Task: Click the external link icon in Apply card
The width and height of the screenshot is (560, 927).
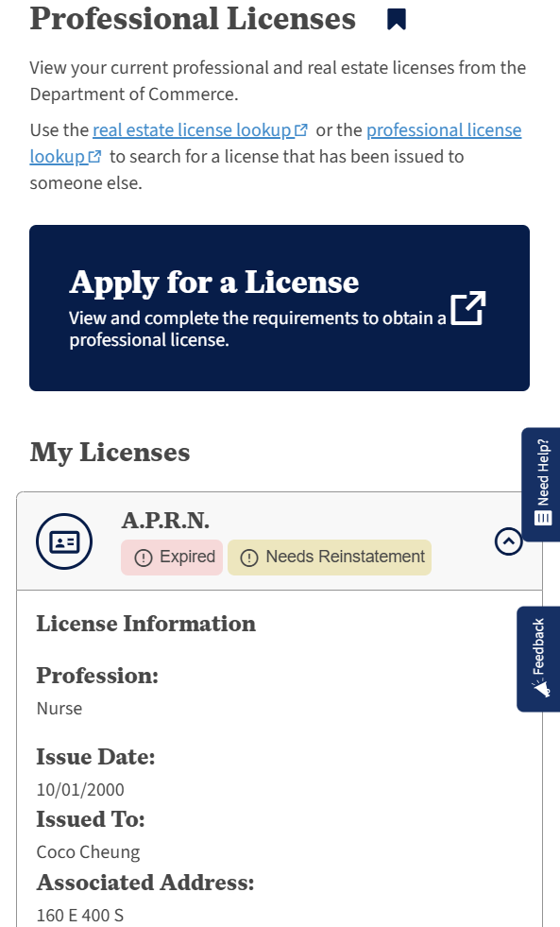Action: pyautogui.click(x=467, y=308)
